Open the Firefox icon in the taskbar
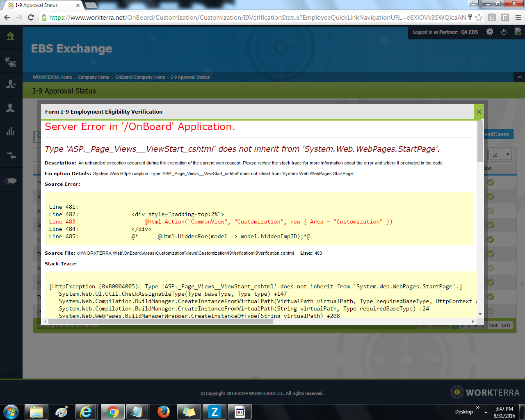Image resolution: width=525 pixels, height=420 pixels. pos(164,411)
